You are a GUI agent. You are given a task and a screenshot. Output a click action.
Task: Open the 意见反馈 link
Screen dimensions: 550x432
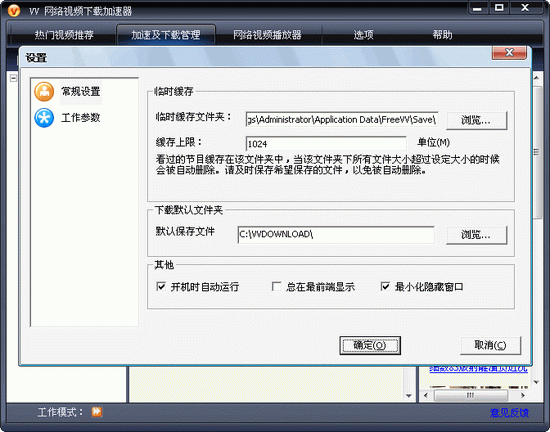pyautogui.click(x=509, y=413)
